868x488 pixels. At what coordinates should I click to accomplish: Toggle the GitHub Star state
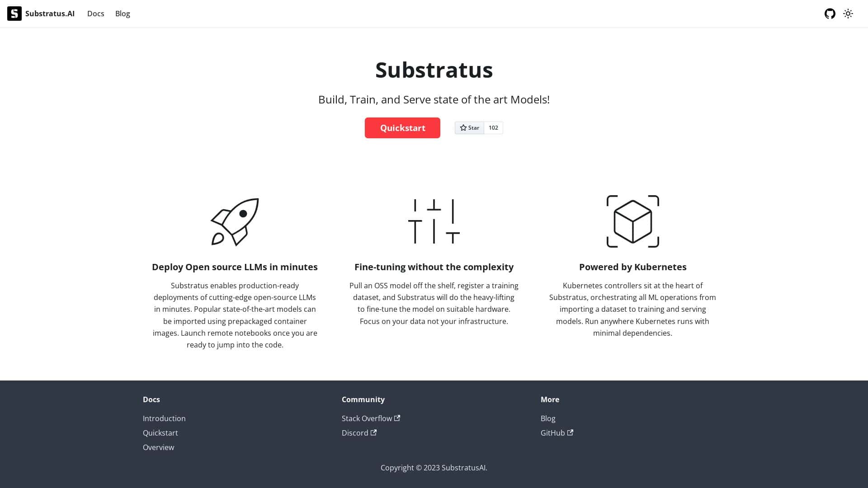(x=469, y=128)
